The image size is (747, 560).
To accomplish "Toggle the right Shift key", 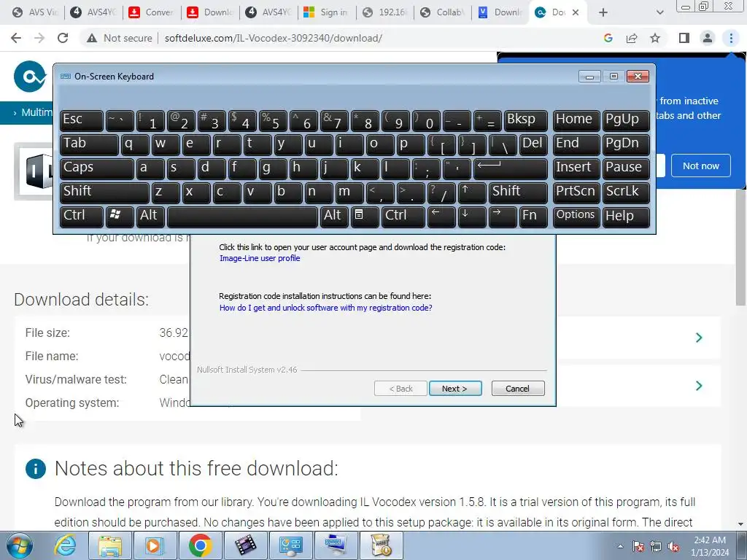I will (x=519, y=192).
